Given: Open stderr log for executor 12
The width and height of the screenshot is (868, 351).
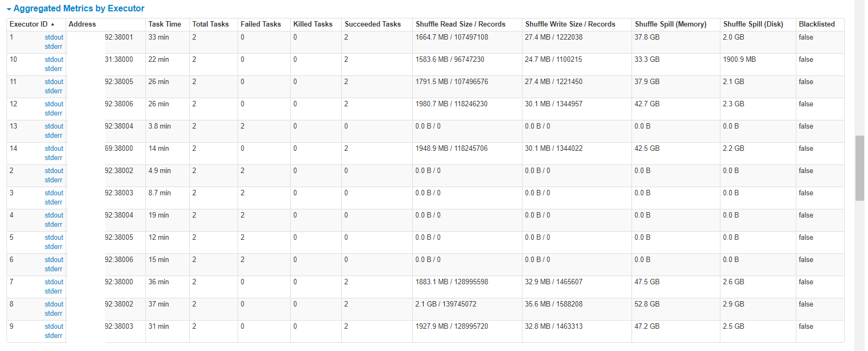Looking at the screenshot, I should pos(53,113).
